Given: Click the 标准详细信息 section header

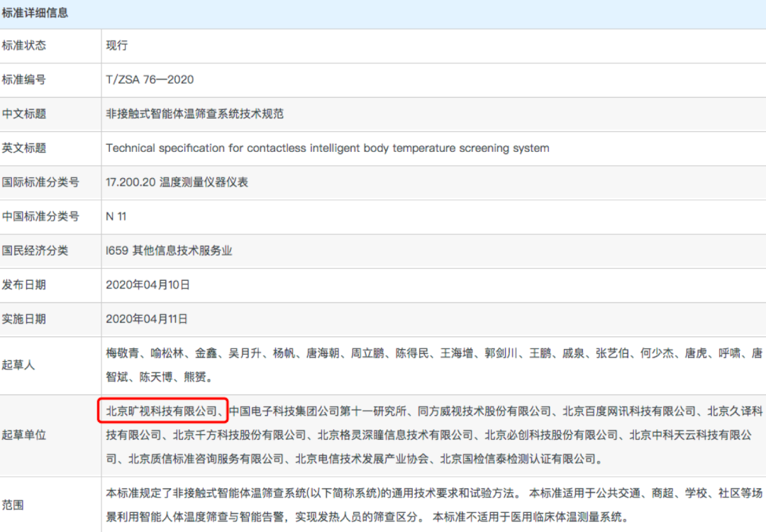Looking at the screenshot, I should pyautogui.click(x=35, y=13).
